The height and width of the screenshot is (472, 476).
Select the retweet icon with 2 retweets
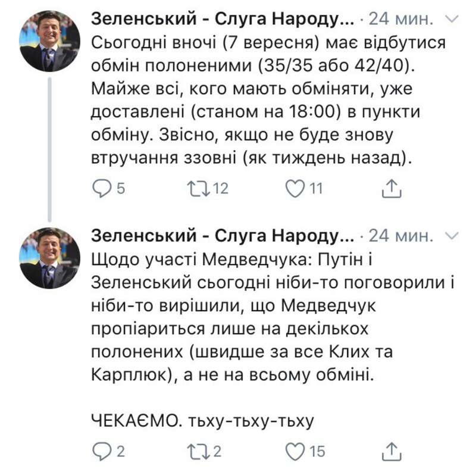click(198, 449)
